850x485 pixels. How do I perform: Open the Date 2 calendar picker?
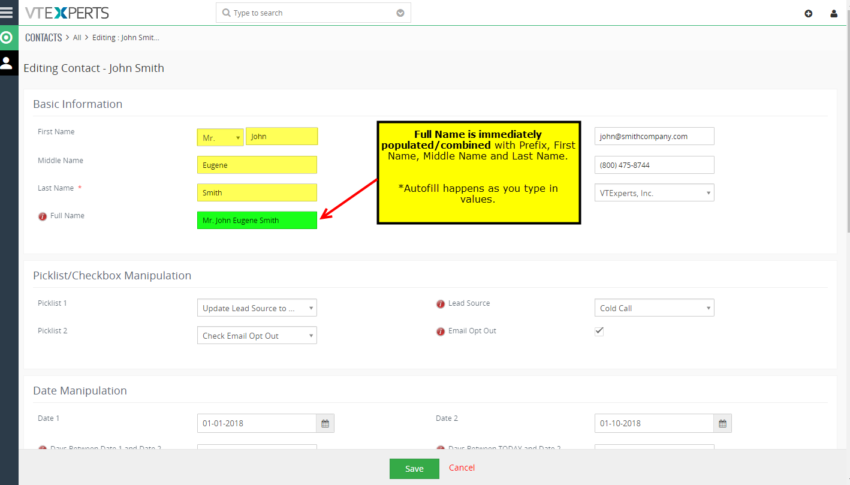pyautogui.click(x=723, y=423)
